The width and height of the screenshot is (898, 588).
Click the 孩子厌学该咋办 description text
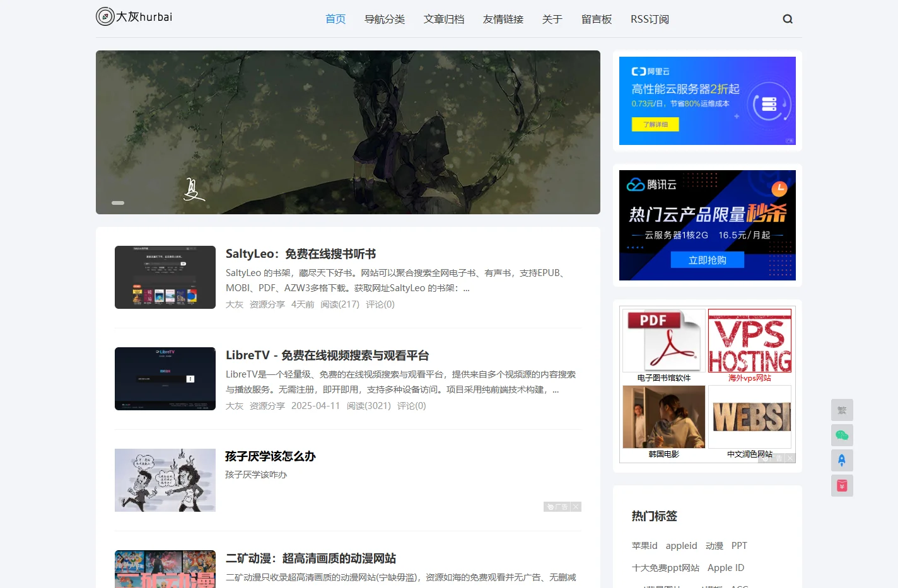[256, 475]
